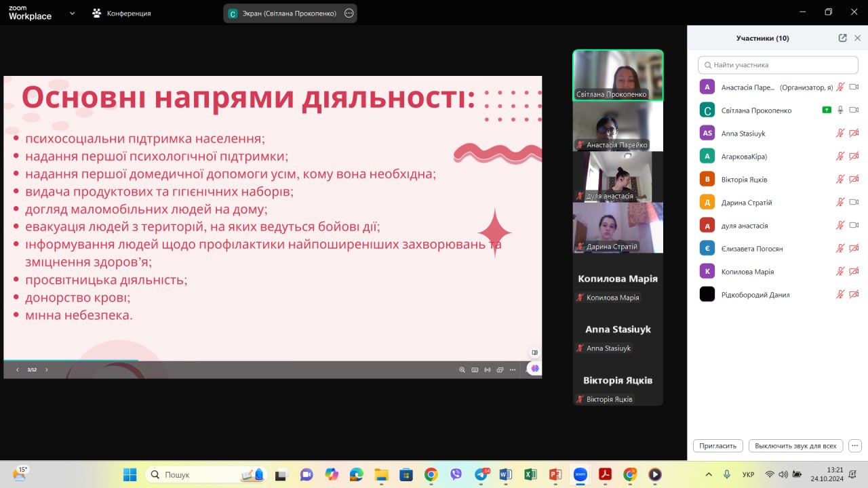Open Viber from the taskbar
The image size is (868, 488).
tap(456, 474)
